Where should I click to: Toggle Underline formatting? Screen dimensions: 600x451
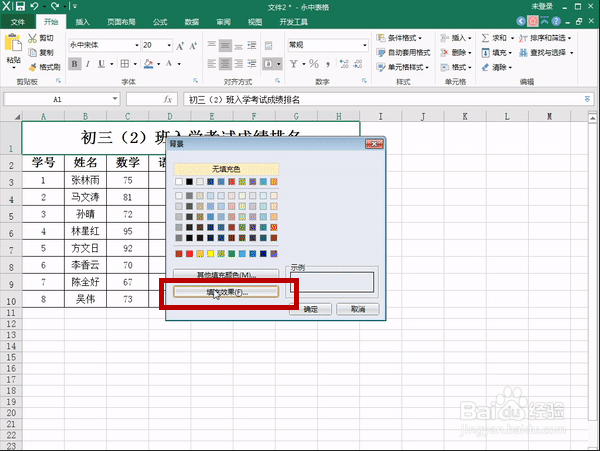101,64
